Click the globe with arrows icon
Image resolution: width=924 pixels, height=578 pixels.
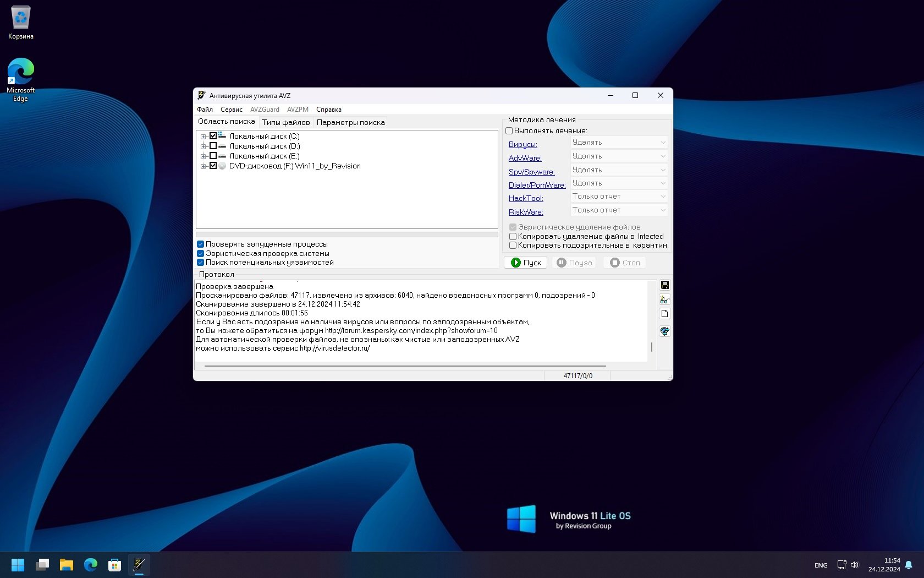pyautogui.click(x=664, y=331)
